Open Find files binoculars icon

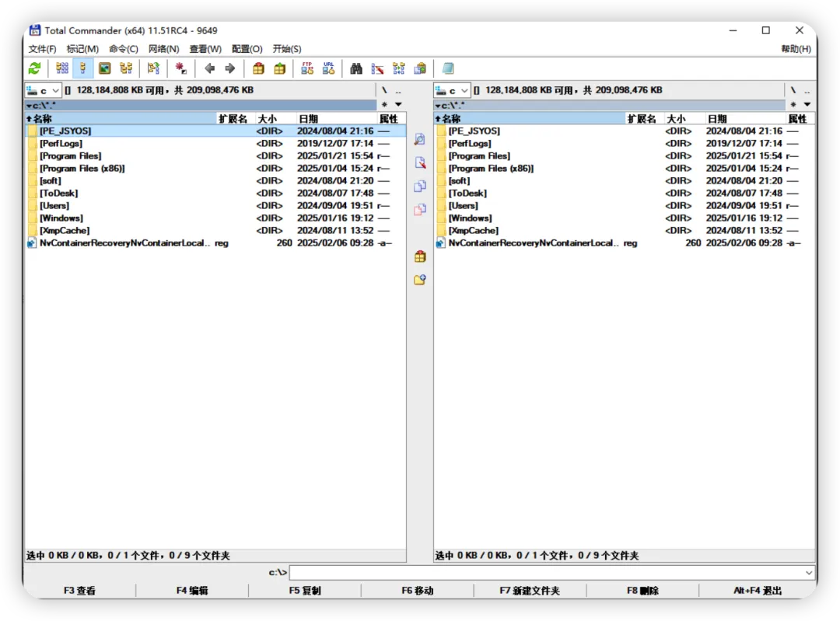pyautogui.click(x=356, y=68)
